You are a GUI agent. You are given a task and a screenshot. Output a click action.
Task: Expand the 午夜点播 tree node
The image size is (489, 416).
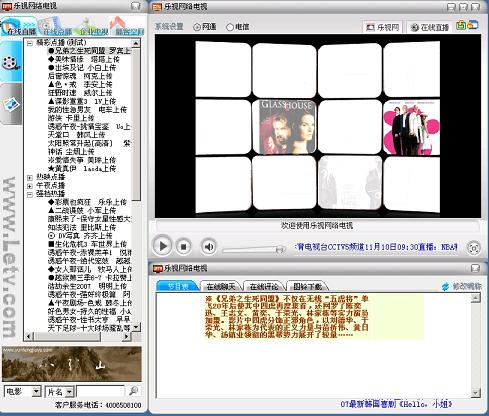coord(30,186)
